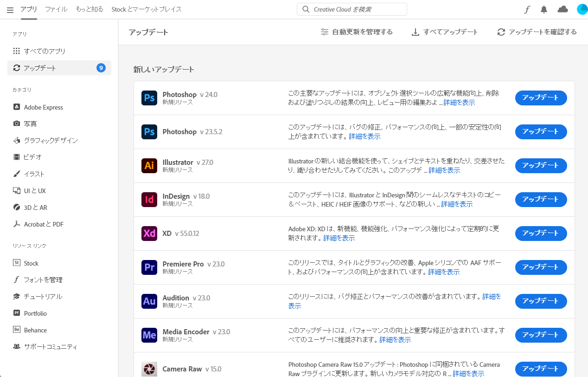Click the 新しいアップデート heading
This screenshot has width=588, height=377.
pyautogui.click(x=164, y=70)
